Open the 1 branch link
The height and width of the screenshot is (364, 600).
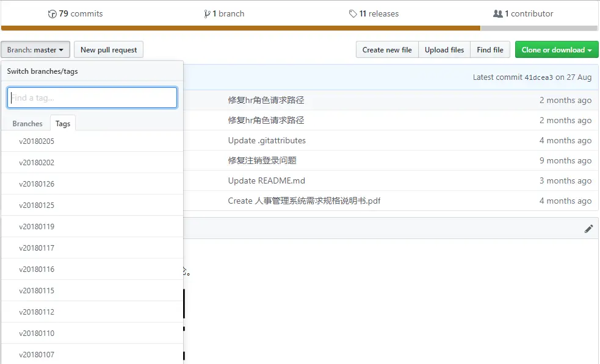tap(224, 14)
